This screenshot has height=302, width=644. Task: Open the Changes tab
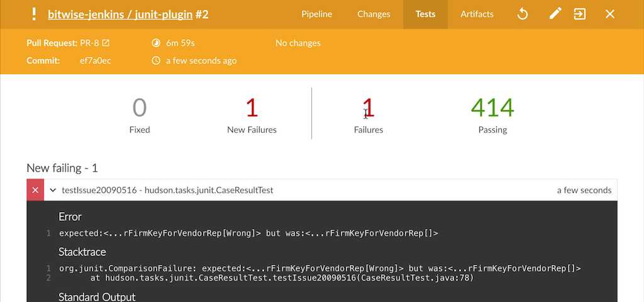coord(374,14)
